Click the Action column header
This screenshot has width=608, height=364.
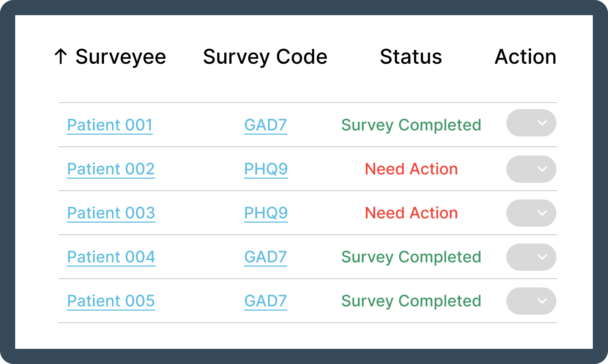tap(525, 57)
